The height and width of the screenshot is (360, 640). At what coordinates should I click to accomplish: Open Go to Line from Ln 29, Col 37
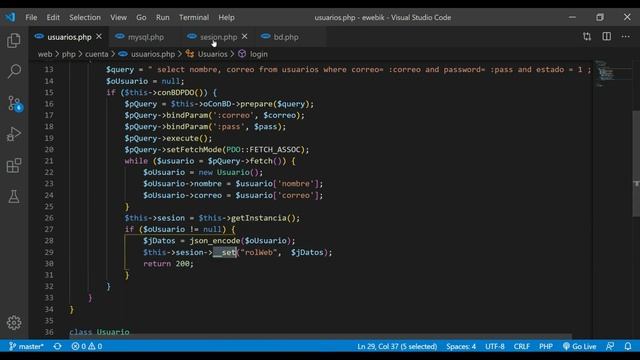coord(397,347)
